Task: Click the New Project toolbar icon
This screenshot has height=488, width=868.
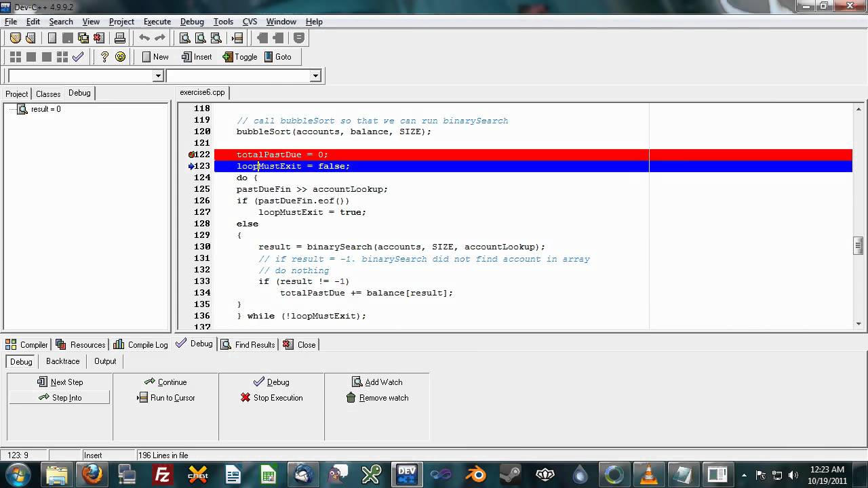Action: pyautogui.click(x=15, y=38)
